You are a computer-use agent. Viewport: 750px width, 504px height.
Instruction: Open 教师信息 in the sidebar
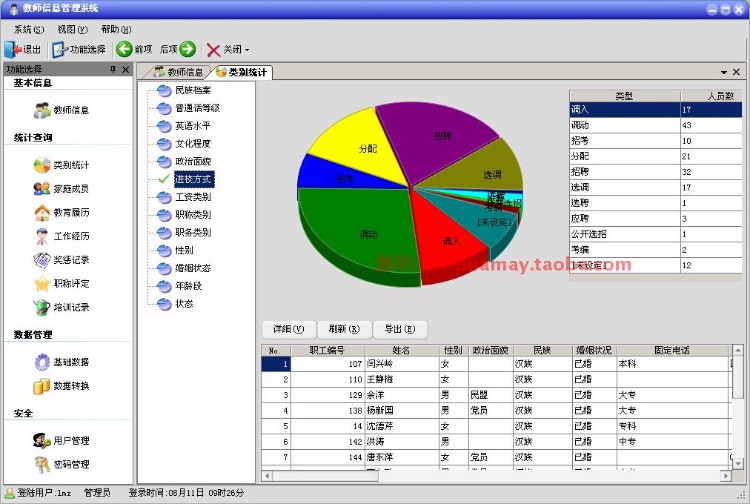[61, 110]
